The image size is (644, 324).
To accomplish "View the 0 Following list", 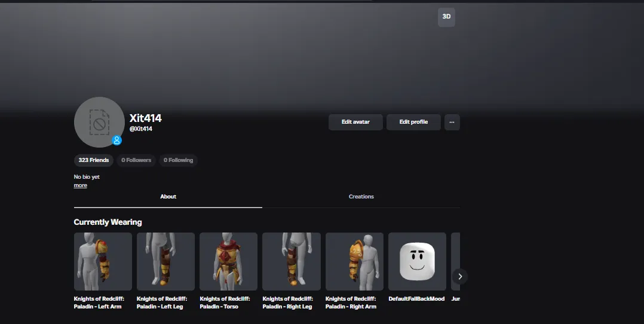I will (178, 160).
